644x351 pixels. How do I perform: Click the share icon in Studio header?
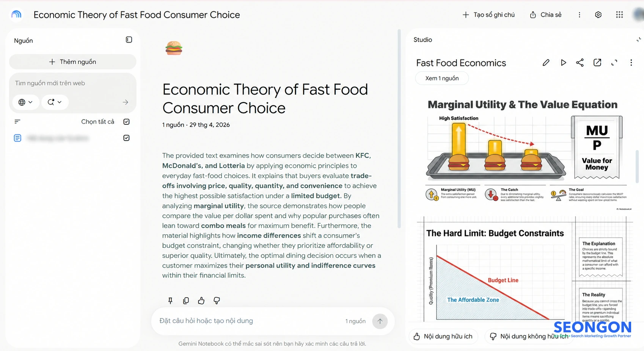580,63
